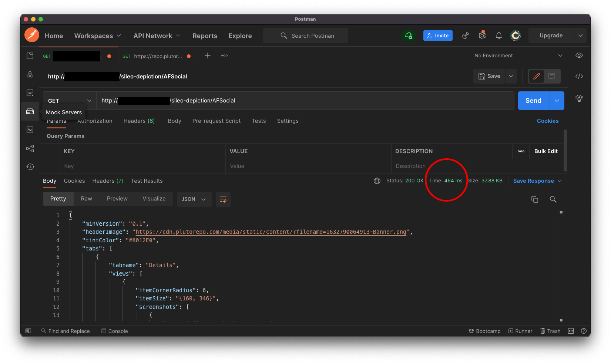The width and height of the screenshot is (611, 364).
Task: Switch to edit mode pencil icon
Action: [x=537, y=76]
